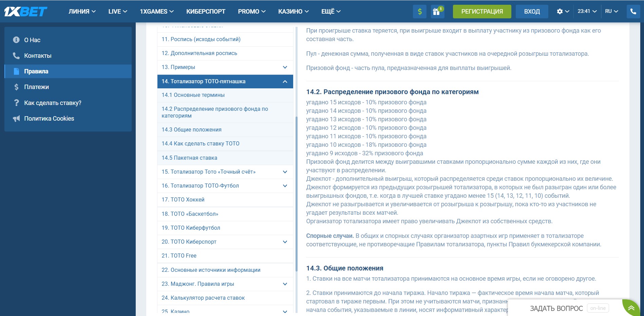The height and width of the screenshot is (316, 644).
Task: Open the PROMO menu
Action: pyautogui.click(x=252, y=12)
